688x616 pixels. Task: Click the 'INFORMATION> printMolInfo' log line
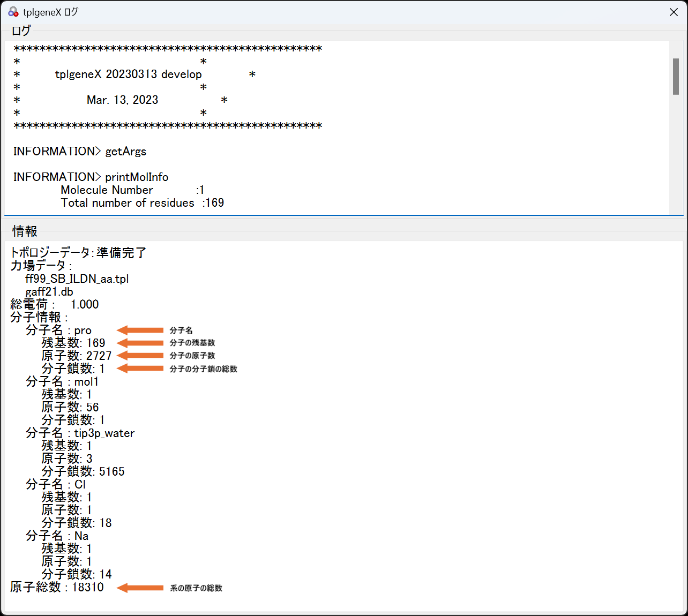(x=91, y=177)
